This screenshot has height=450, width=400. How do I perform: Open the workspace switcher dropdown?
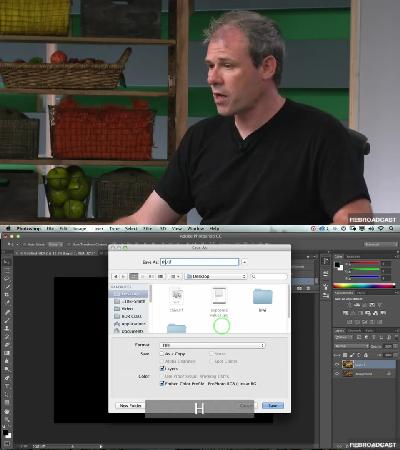point(381,244)
